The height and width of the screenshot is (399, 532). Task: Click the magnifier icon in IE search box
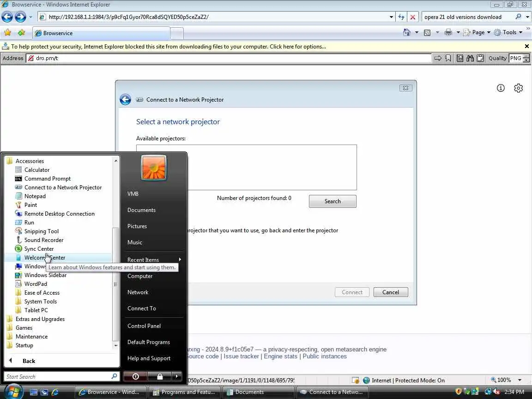(518, 17)
